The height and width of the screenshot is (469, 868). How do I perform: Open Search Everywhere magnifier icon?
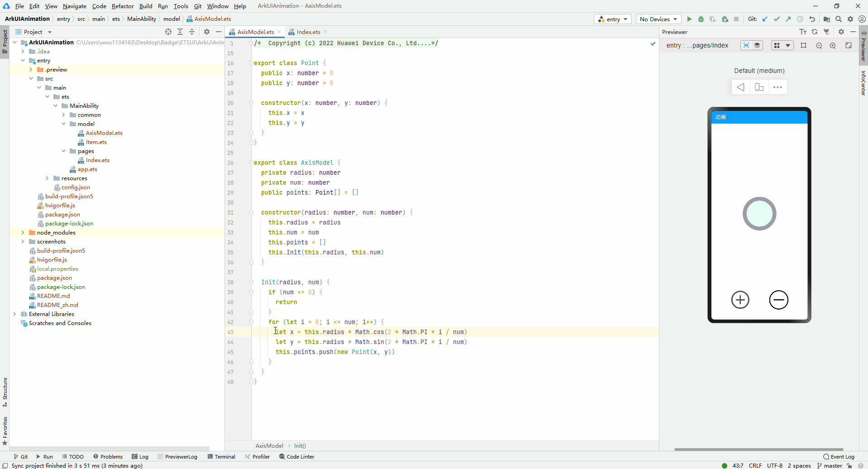(x=839, y=19)
